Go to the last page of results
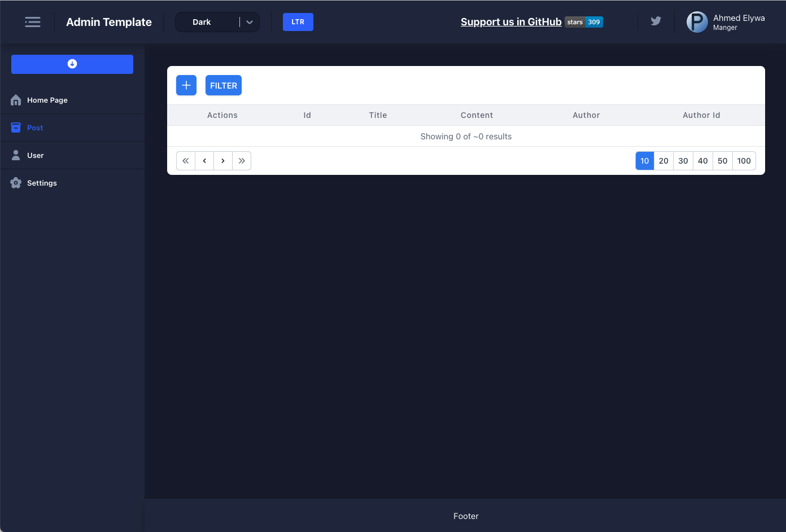Screen dimensions: 786x532 coord(242,161)
